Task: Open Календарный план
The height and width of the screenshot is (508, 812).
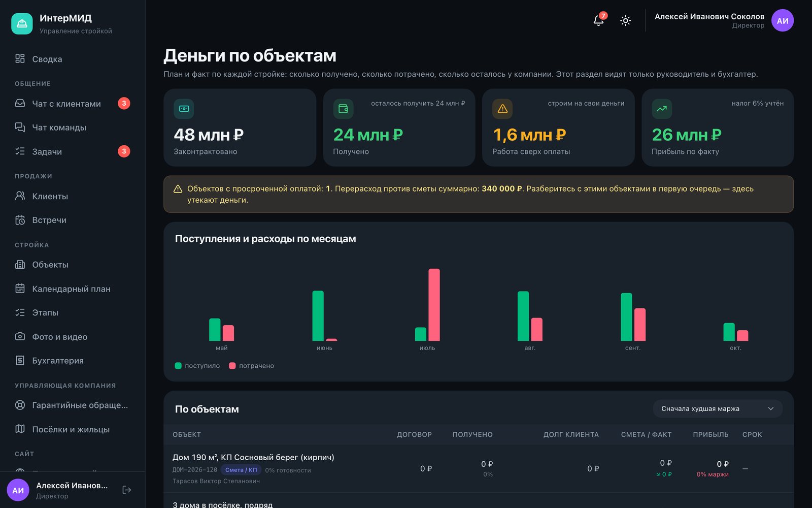Action: 73,289
